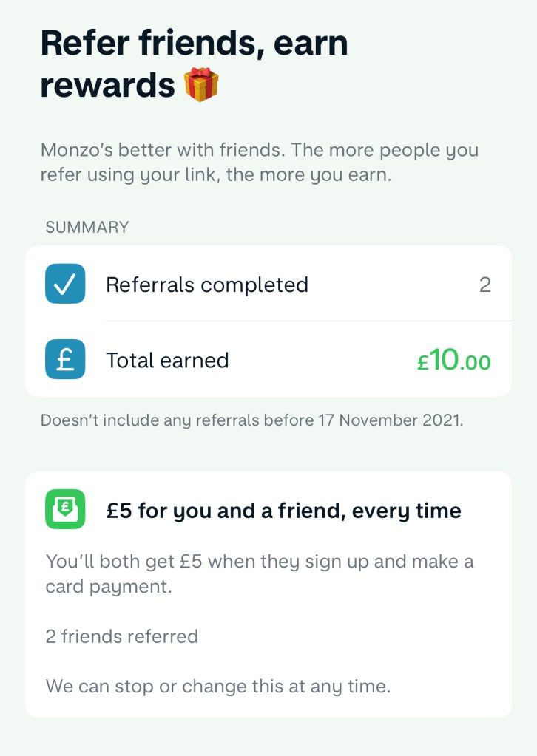Click the We can stop or change this notice

point(217,686)
